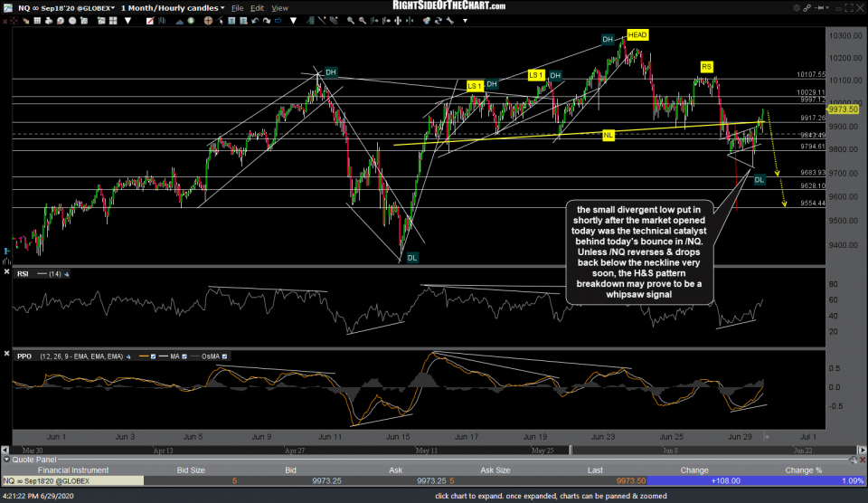Close the RSI indicator panel
The width and height of the screenshot is (868, 503).
click(x=6, y=272)
